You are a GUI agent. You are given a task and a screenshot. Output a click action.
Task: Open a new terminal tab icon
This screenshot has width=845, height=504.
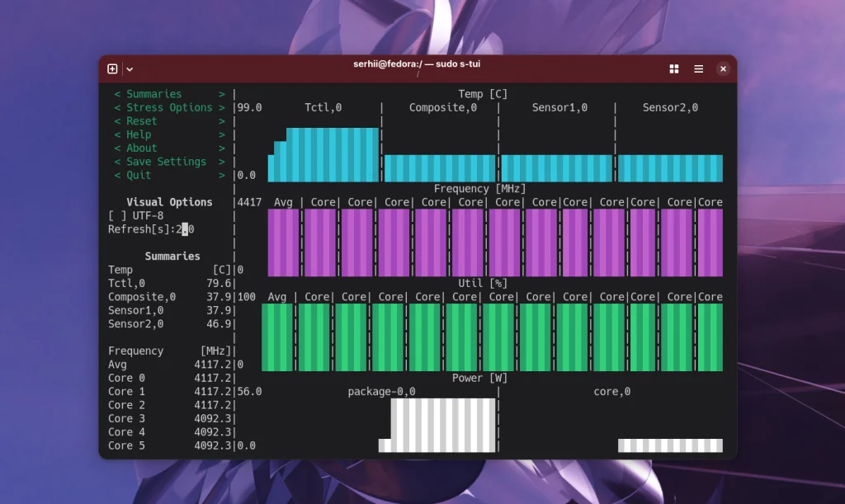112,69
